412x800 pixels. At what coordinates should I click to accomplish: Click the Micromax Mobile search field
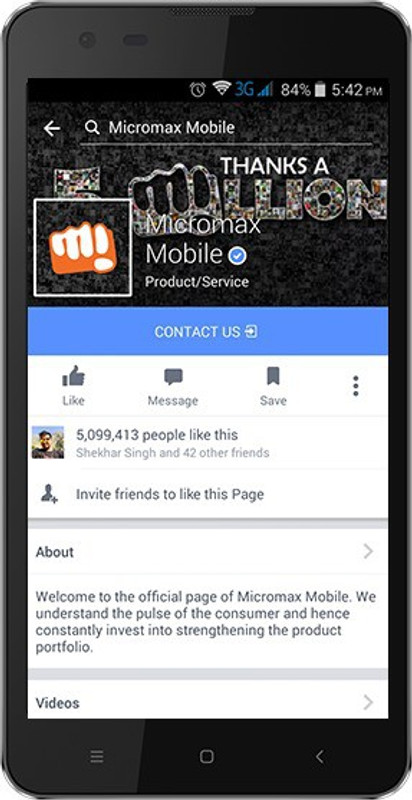coord(226,129)
